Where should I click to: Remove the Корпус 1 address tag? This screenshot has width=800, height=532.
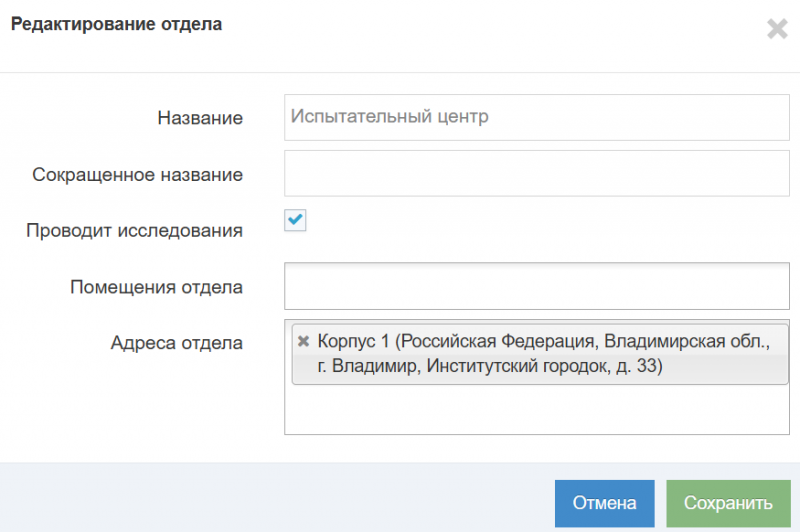coord(303,341)
